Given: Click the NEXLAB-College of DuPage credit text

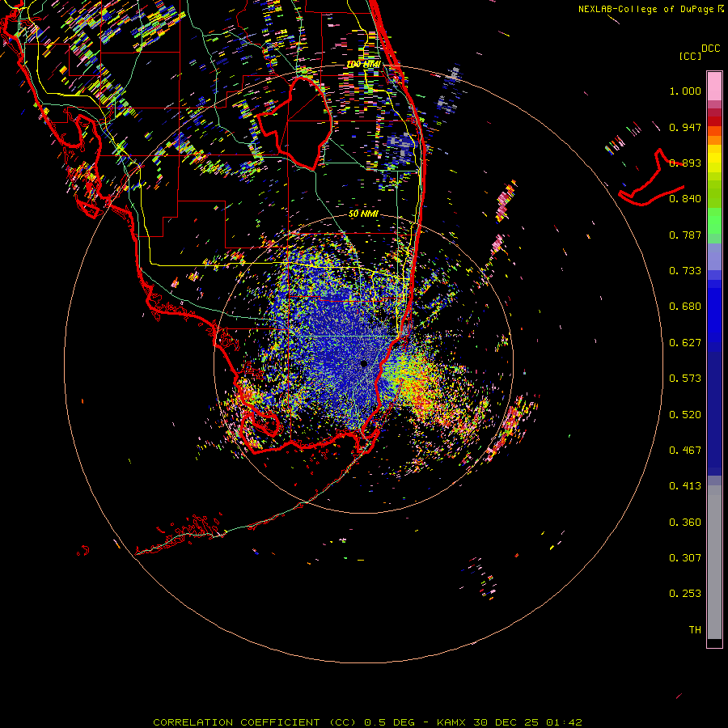Looking at the screenshot, I should click(647, 9).
